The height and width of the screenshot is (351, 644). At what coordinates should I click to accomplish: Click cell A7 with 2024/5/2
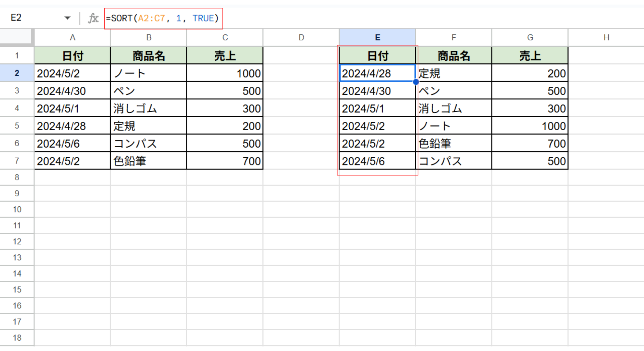(x=73, y=161)
